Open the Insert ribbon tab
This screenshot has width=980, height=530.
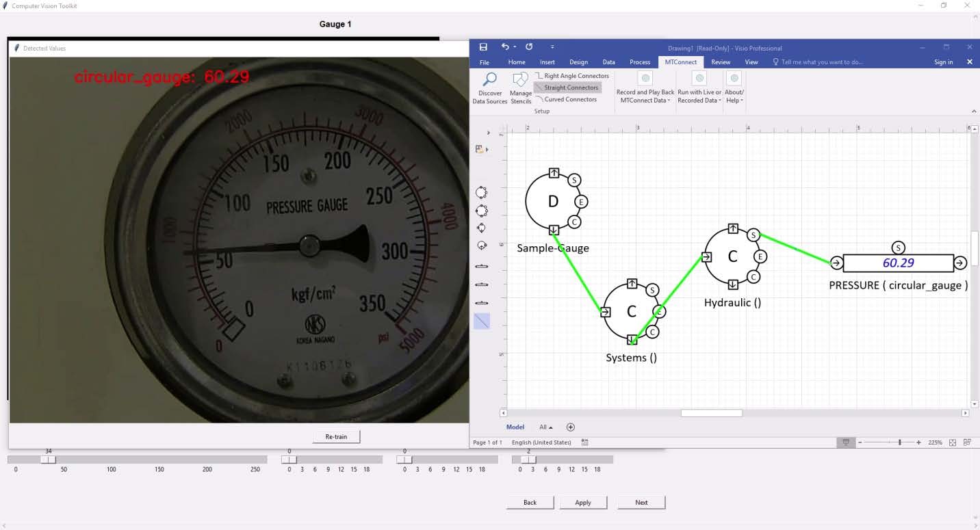[x=547, y=62]
